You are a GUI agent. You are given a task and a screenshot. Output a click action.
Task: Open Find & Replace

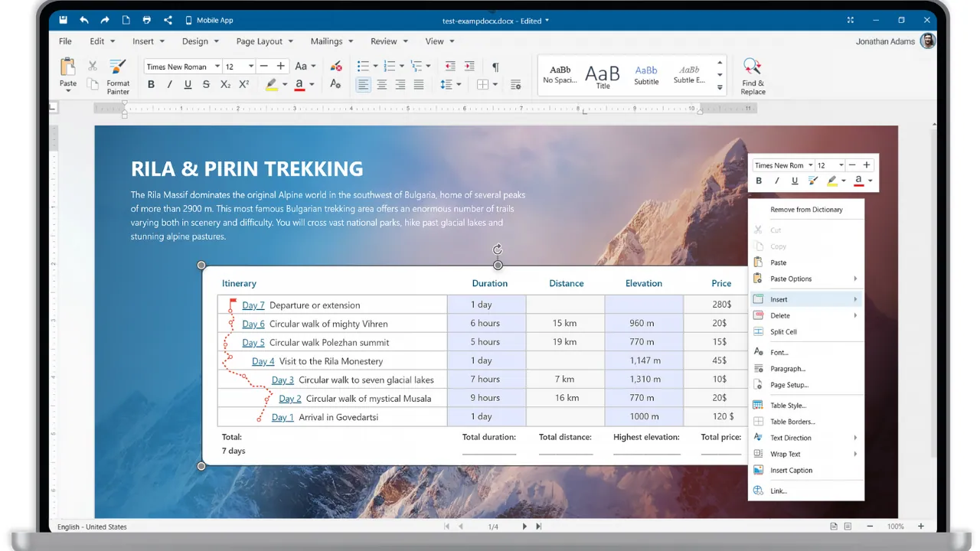click(753, 77)
